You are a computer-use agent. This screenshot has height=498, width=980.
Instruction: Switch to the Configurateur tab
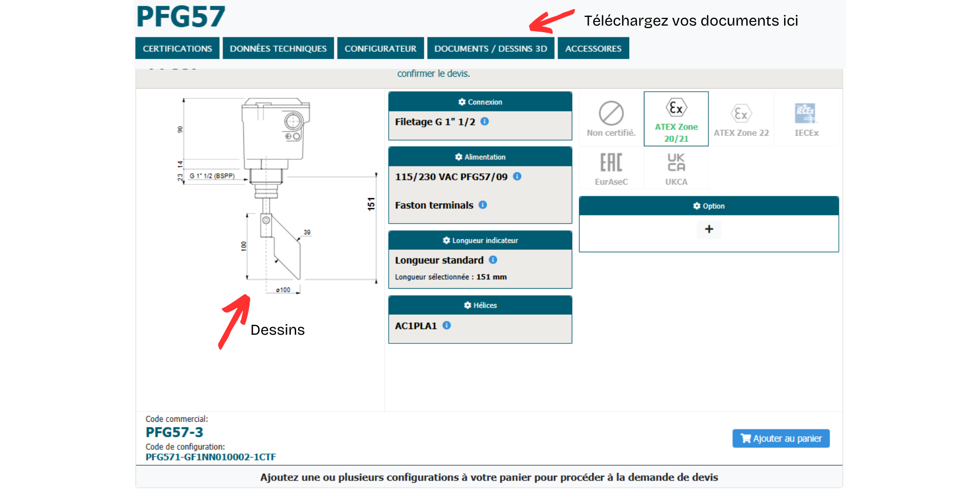point(381,49)
